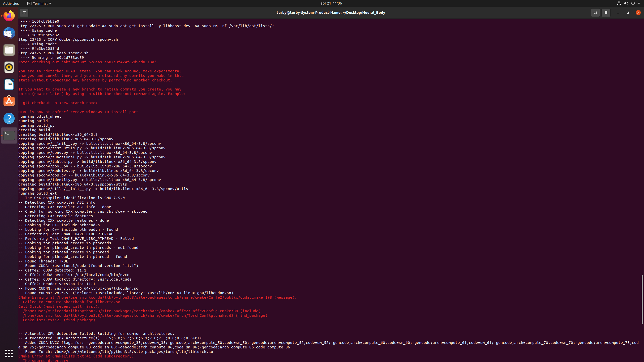Open the Help application
The image size is (644, 362).
(x=9, y=118)
